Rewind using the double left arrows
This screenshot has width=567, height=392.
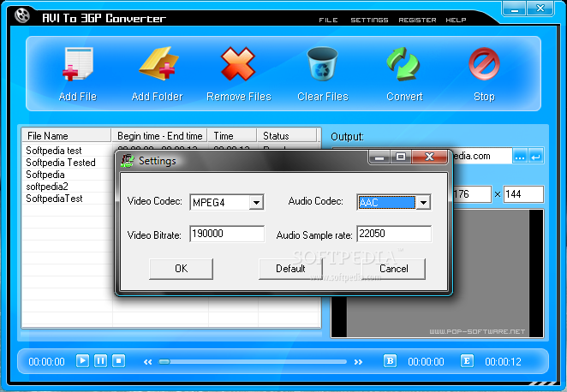(x=147, y=362)
